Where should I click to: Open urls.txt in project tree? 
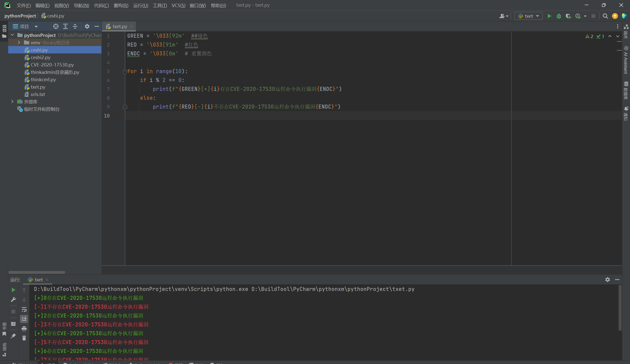pos(38,94)
